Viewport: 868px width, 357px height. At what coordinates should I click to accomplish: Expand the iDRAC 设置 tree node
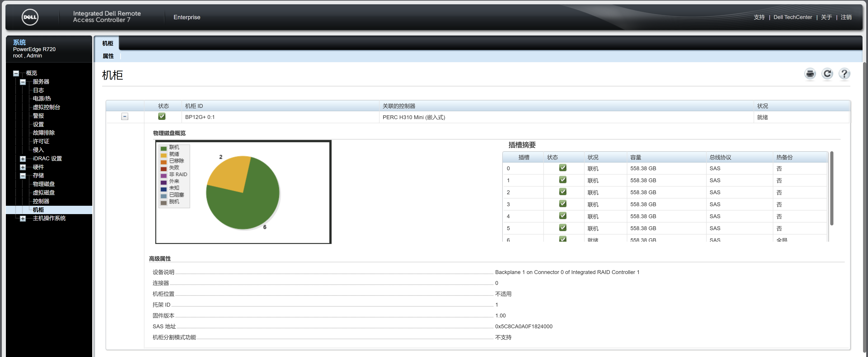[x=23, y=159]
